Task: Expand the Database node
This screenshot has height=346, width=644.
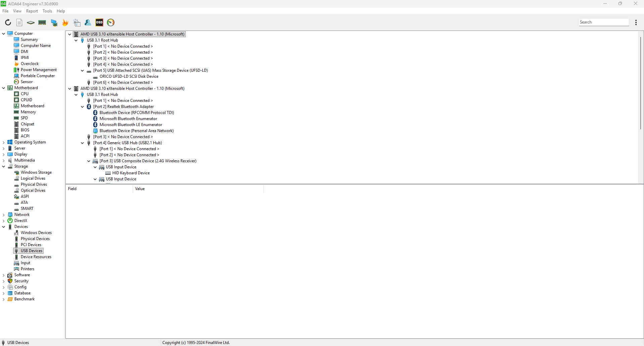Action: coord(4,293)
